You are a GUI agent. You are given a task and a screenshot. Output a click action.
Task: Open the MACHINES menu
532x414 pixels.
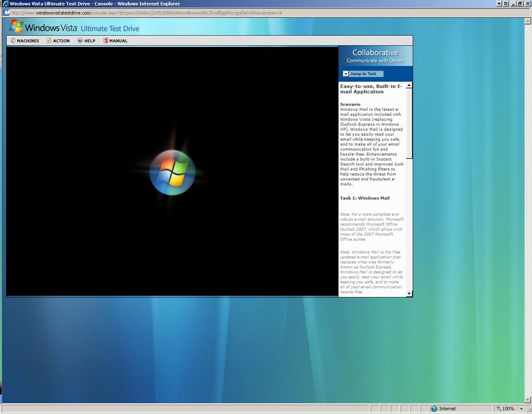pos(25,41)
